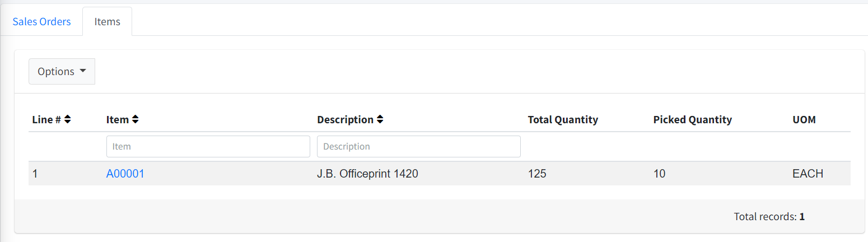The image size is (868, 242).
Task: Click the Line # column header text
Action: pyautogui.click(x=46, y=119)
